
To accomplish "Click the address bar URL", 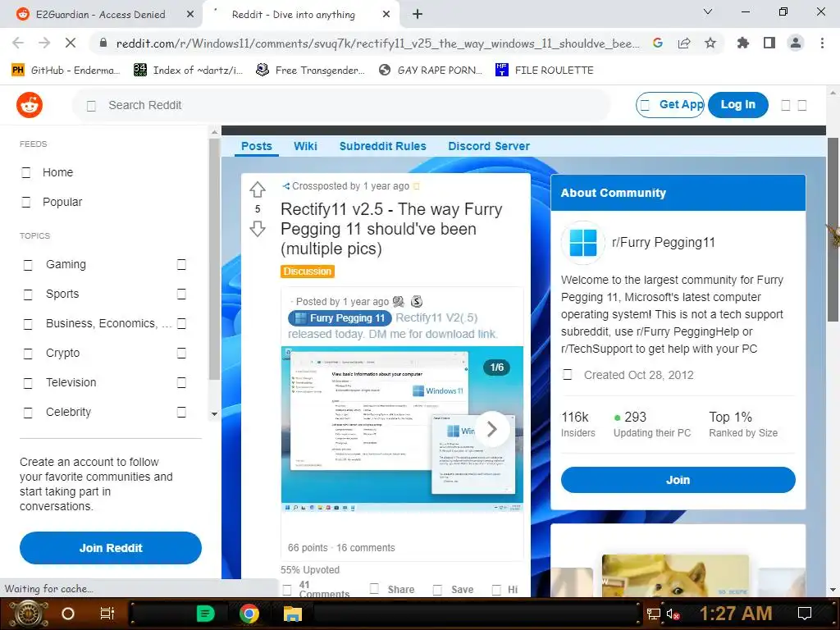I will 377,43.
